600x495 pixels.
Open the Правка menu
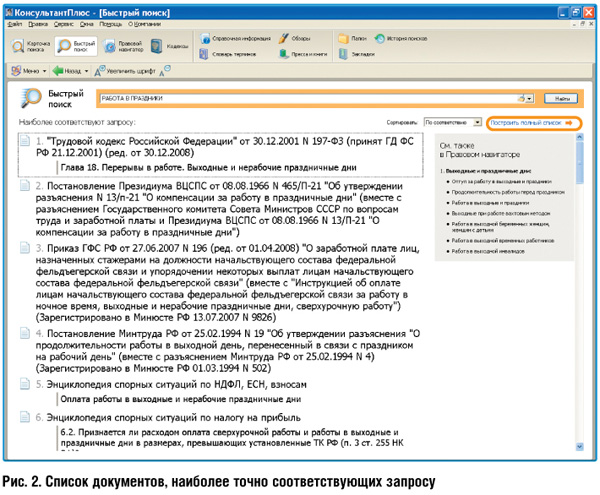tap(38, 24)
